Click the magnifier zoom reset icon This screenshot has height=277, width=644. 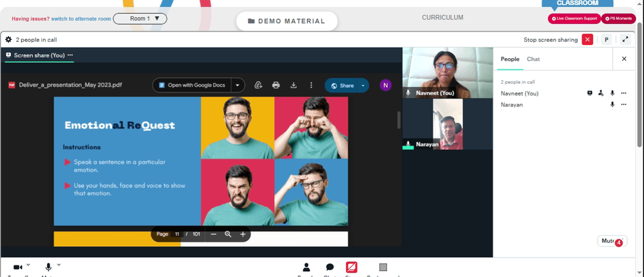click(228, 234)
